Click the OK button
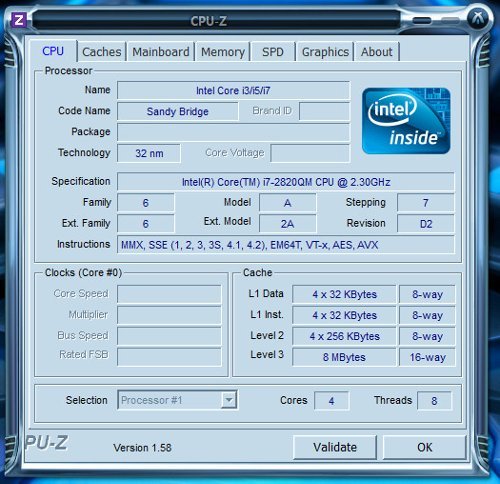This screenshot has width=500, height=484. pyautogui.click(x=424, y=447)
